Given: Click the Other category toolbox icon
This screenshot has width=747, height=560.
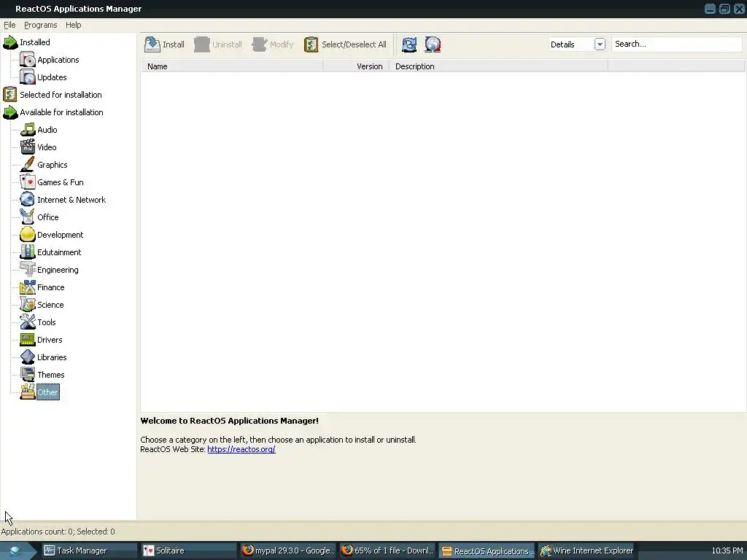Looking at the screenshot, I should (x=28, y=392).
